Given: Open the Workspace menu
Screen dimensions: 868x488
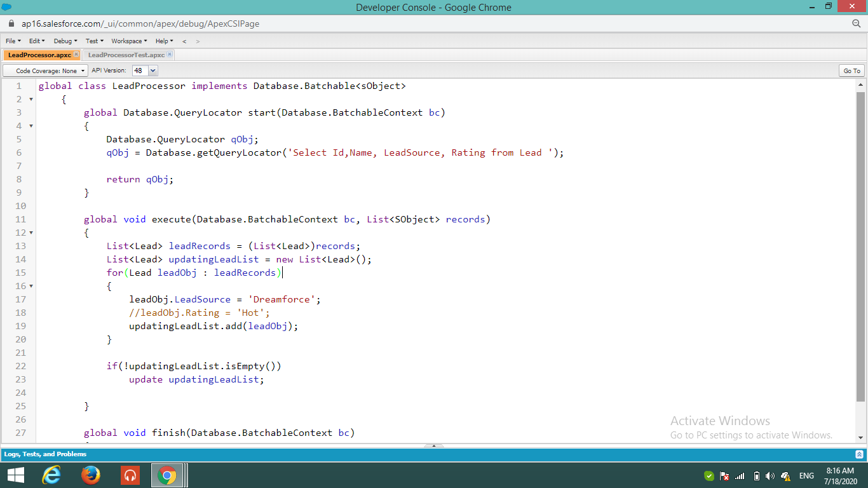Looking at the screenshot, I should [129, 41].
